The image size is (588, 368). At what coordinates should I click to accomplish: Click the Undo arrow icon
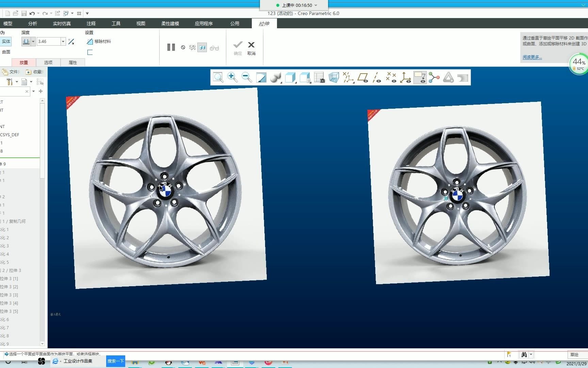click(32, 13)
